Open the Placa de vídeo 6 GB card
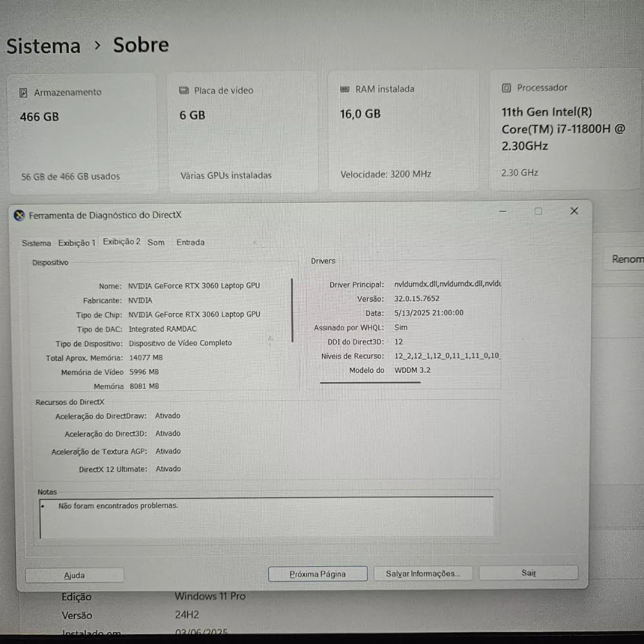Viewport: 644px width, 644px height. tap(243, 132)
